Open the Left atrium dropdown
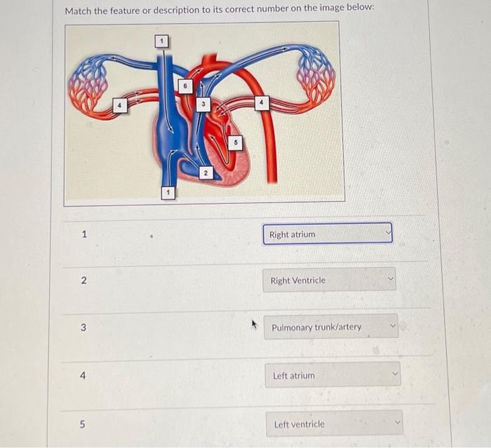 [332, 375]
